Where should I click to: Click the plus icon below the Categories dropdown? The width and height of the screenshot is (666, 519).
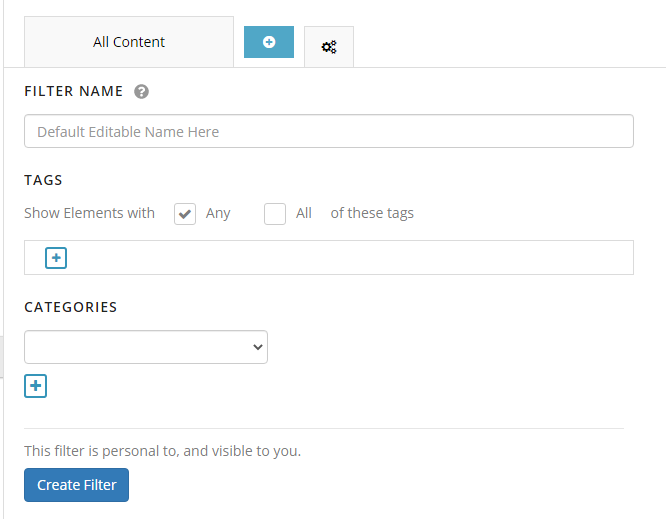pyautogui.click(x=35, y=386)
